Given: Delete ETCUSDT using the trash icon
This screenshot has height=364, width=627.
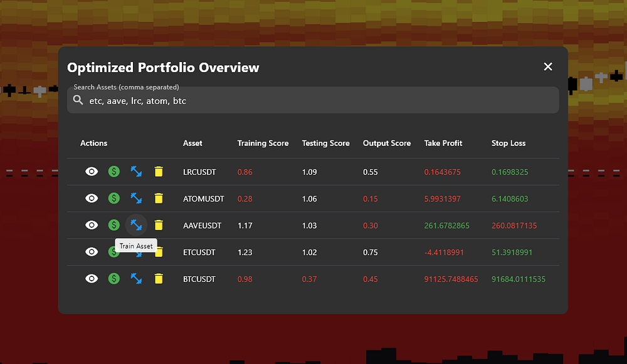Looking at the screenshot, I should (x=159, y=252).
